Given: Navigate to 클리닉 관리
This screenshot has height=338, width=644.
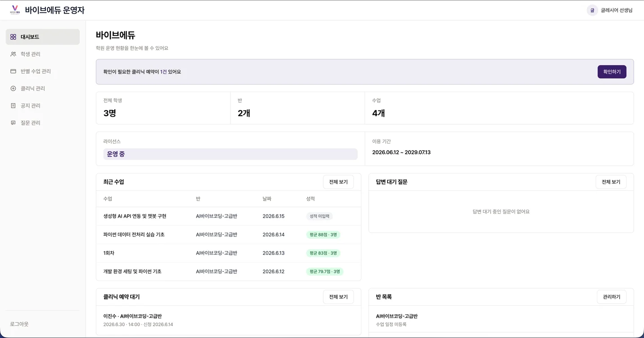Looking at the screenshot, I should tap(43, 88).
